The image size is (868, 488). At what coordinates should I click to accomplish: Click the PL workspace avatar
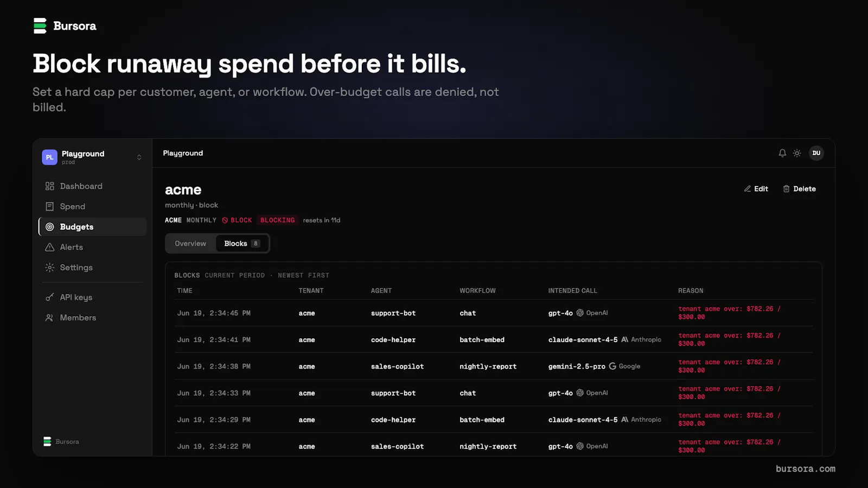[49, 157]
